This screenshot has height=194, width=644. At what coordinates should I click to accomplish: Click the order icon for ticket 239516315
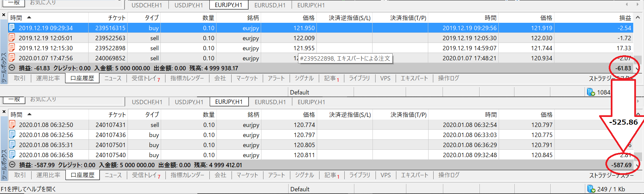click(x=12, y=28)
